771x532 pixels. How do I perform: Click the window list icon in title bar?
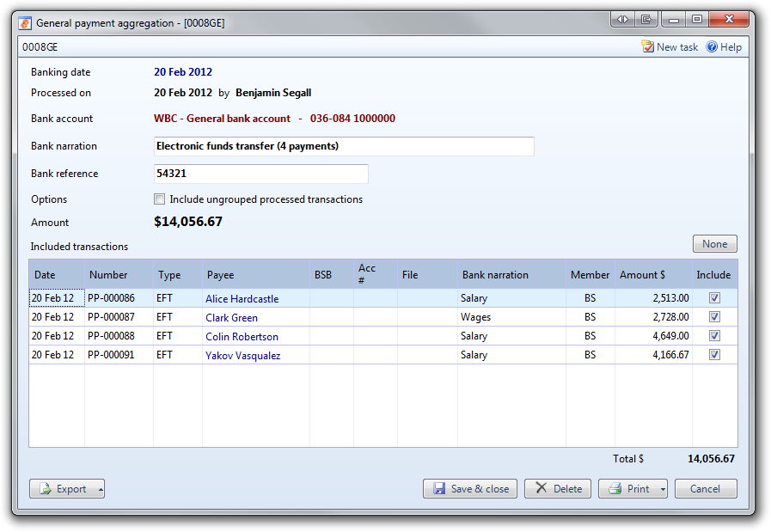point(646,19)
